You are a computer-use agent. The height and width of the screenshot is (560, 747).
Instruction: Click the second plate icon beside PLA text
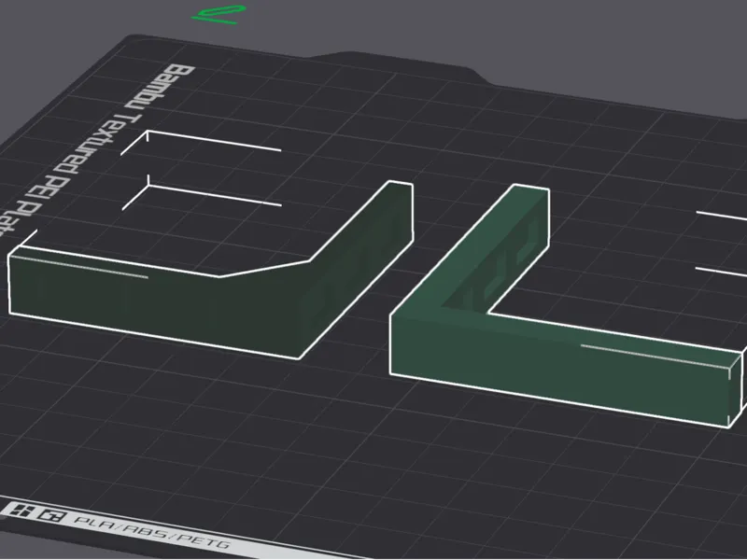click(51, 516)
